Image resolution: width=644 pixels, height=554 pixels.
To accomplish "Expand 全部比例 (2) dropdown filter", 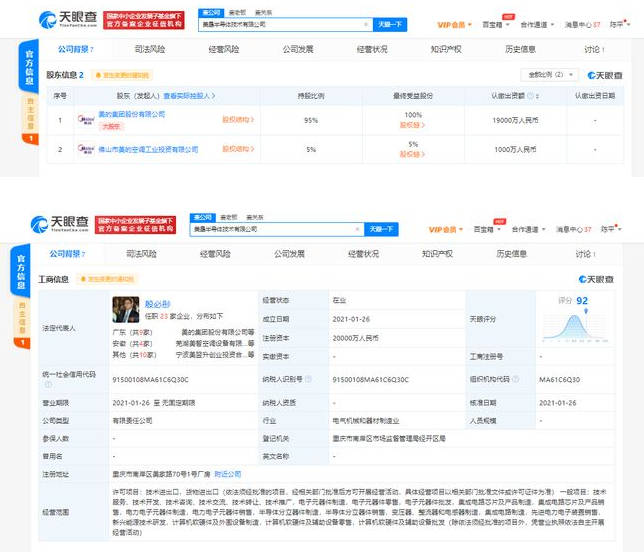I will pyautogui.click(x=550, y=75).
